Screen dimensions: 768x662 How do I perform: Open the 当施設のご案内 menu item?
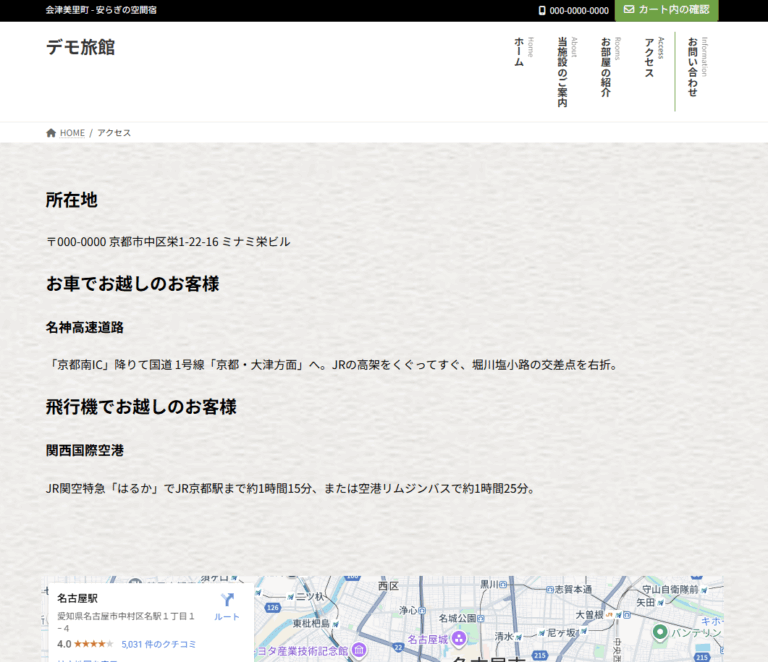[563, 72]
